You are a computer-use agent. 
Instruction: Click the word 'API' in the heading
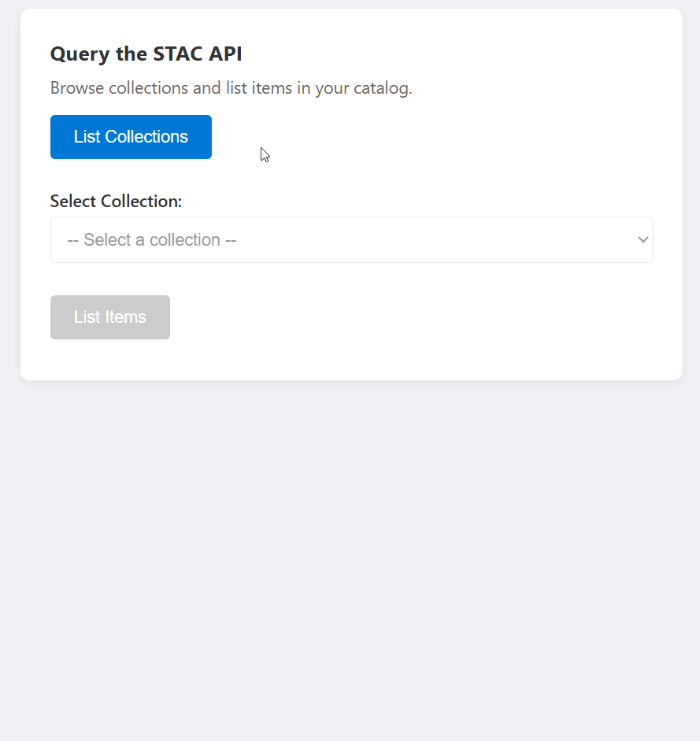(225, 54)
